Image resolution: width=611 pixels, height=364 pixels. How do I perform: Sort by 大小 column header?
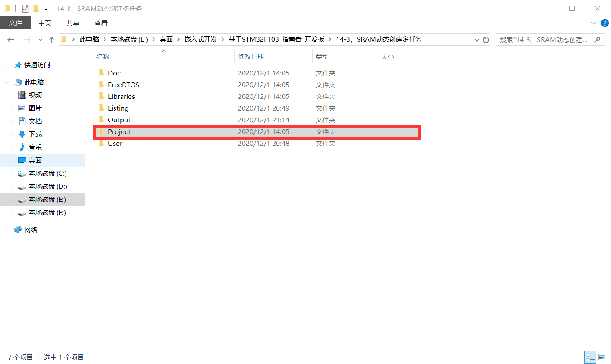pos(388,56)
